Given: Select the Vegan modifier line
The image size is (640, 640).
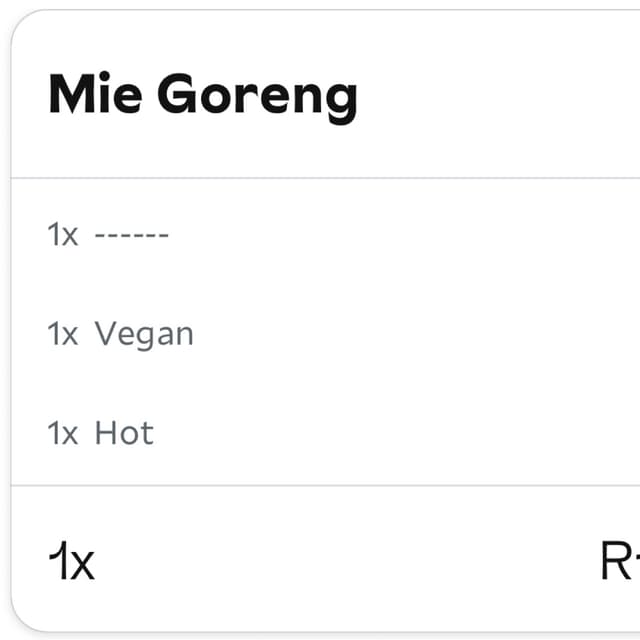Looking at the screenshot, I should click(121, 334).
